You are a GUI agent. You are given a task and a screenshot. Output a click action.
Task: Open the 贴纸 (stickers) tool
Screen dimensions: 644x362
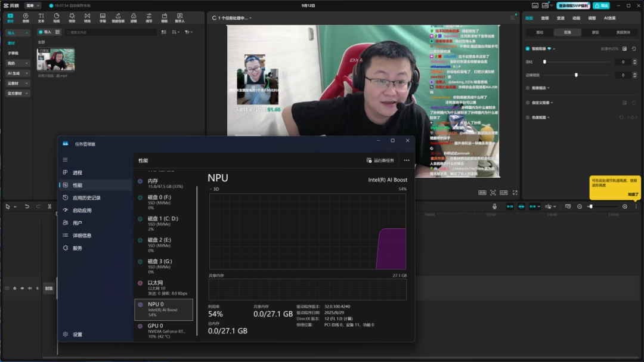[56, 18]
